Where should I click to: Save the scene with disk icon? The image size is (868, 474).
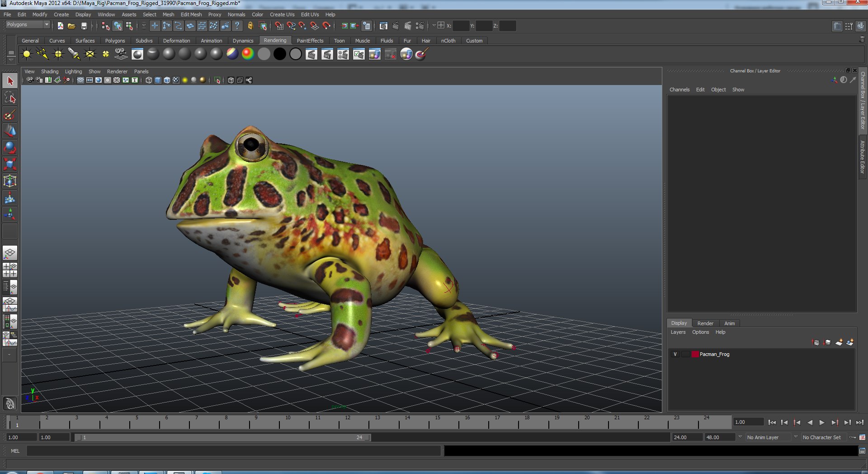point(84,26)
